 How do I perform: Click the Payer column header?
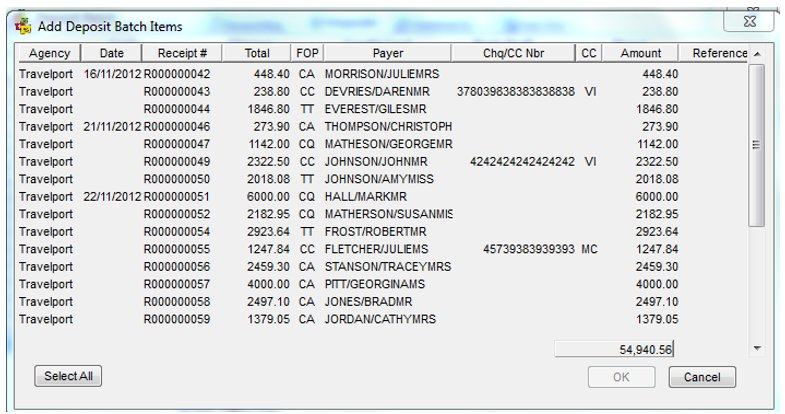[387, 53]
